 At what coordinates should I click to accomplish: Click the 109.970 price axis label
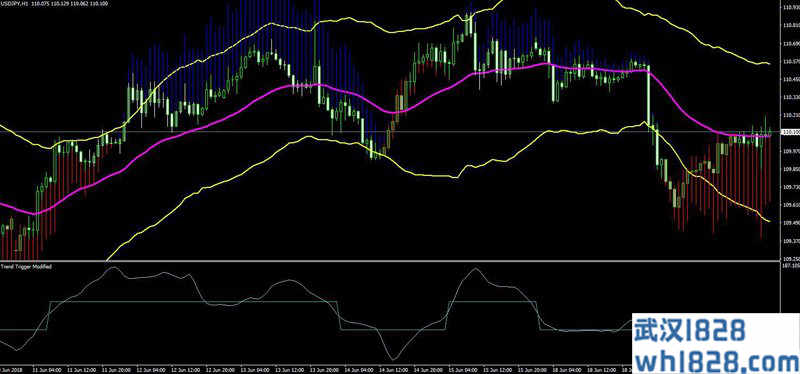(790, 151)
